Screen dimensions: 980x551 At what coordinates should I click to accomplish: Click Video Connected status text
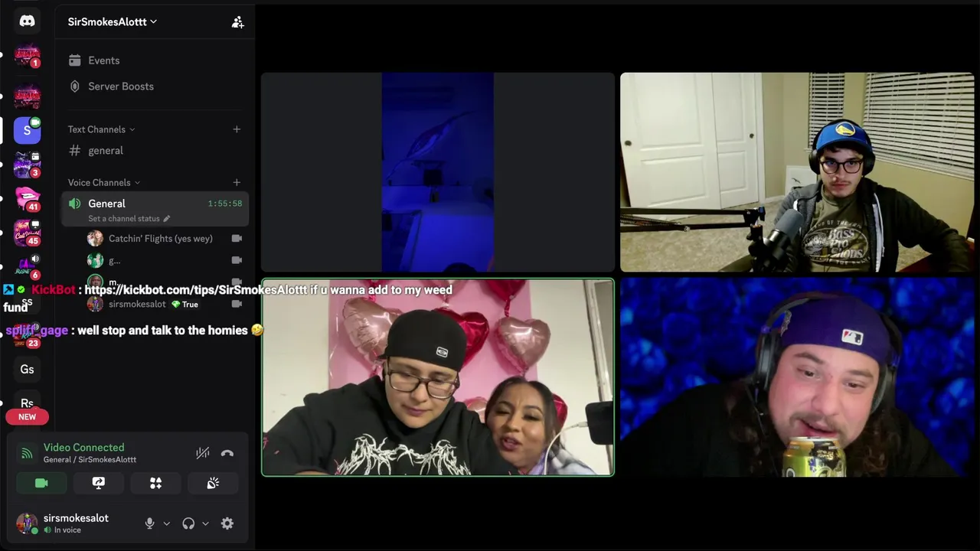[x=83, y=448]
